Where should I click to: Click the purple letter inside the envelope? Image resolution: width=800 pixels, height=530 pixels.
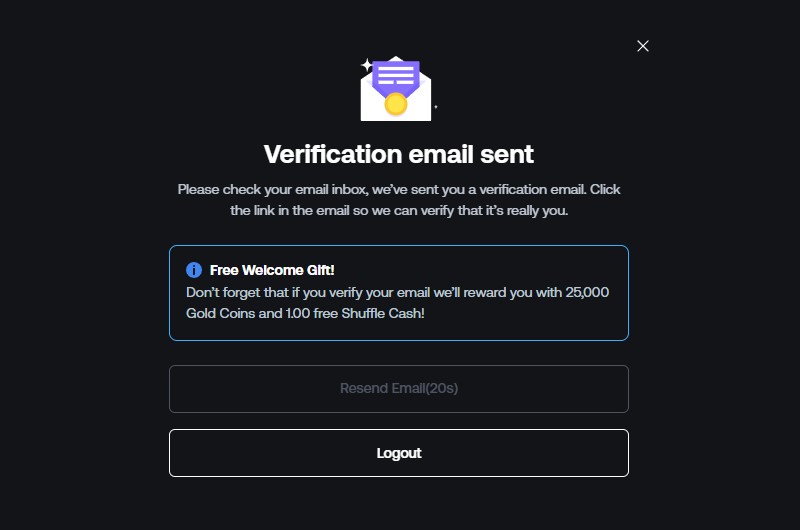(x=396, y=77)
